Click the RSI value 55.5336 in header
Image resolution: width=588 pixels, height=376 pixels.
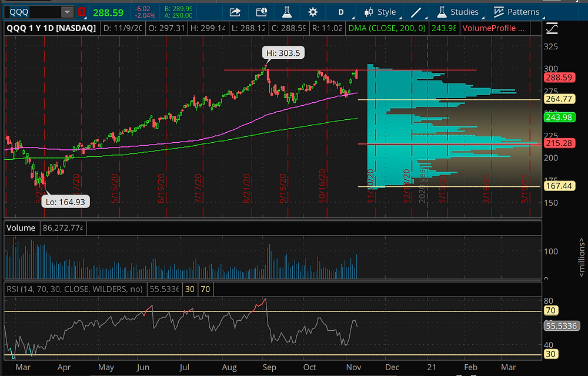click(164, 289)
